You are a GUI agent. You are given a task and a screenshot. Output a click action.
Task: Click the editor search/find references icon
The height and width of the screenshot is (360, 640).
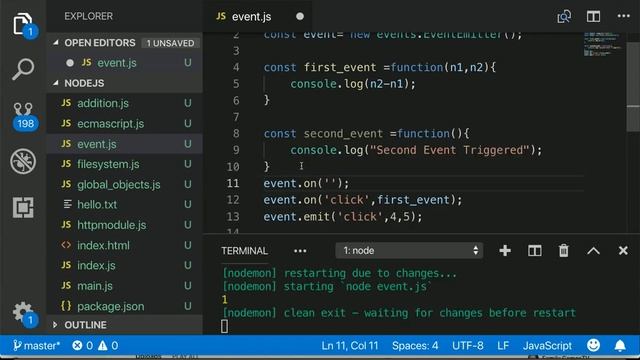click(564, 16)
